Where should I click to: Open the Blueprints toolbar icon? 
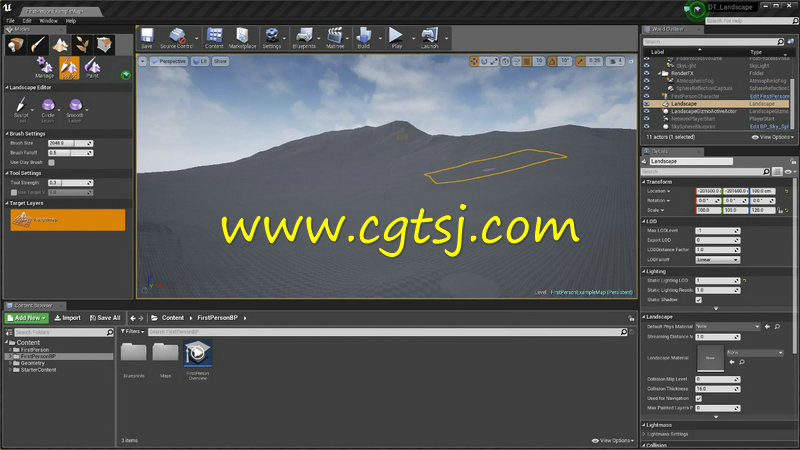[x=304, y=38]
